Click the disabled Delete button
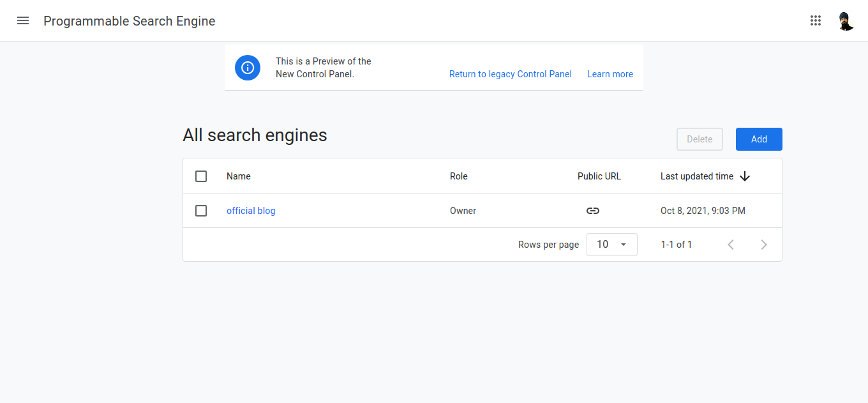Viewport: 868px width, 403px height. (x=700, y=139)
